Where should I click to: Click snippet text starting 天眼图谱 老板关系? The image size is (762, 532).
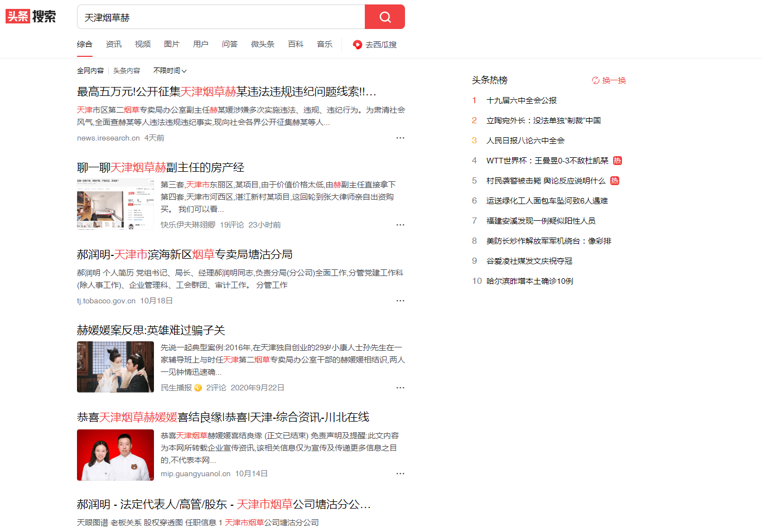[198, 523]
